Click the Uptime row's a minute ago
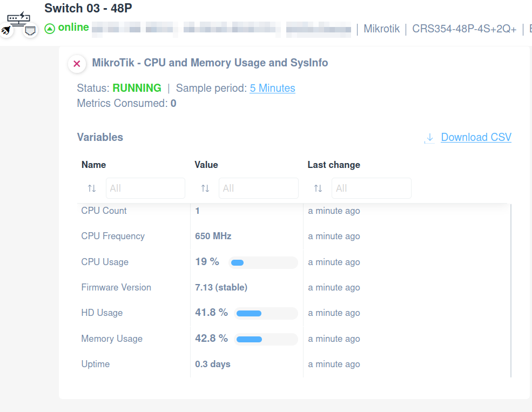This screenshot has height=412, width=532. [334, 364]
